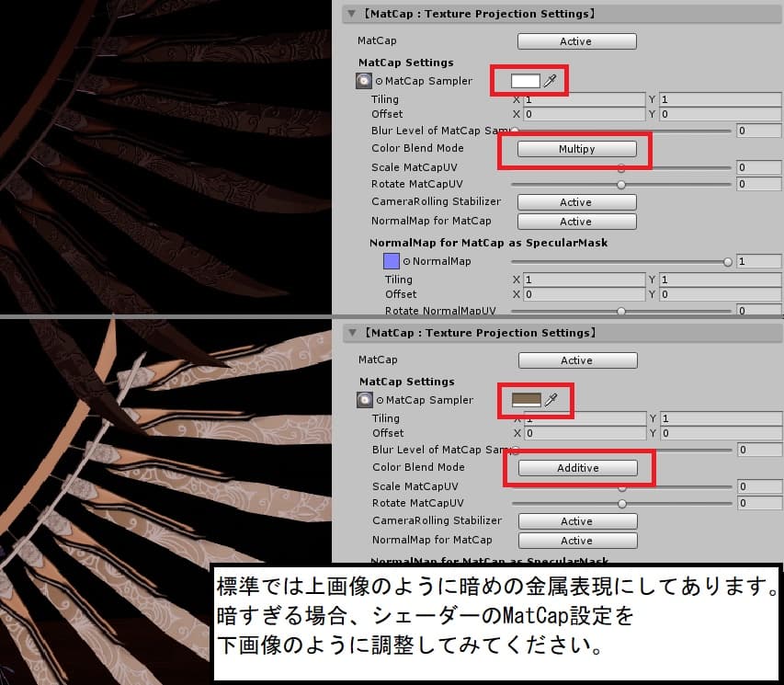Toggle the MatCap Active button in lower panel

(577, 360)
